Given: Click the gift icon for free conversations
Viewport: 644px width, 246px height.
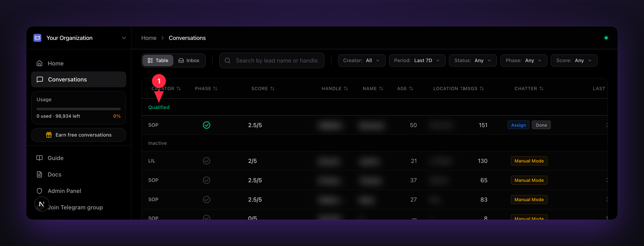Looking at the screenshot, I should click(x=49, y=135).
